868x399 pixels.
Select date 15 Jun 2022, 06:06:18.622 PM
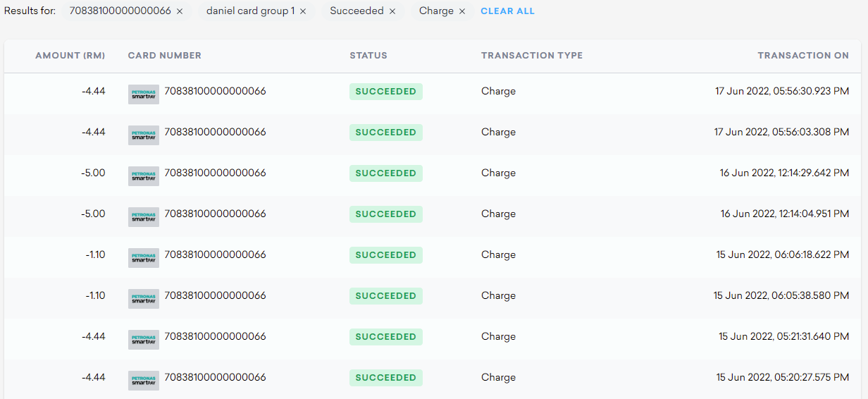(783, 255)
